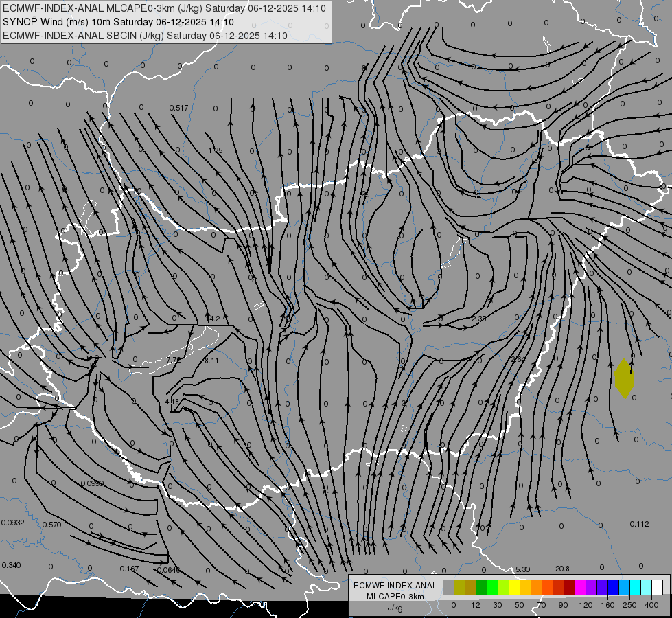The height and width of the screenshot is (618, 672).
Task: Click the map value 0.340
Action: [11, 565]
